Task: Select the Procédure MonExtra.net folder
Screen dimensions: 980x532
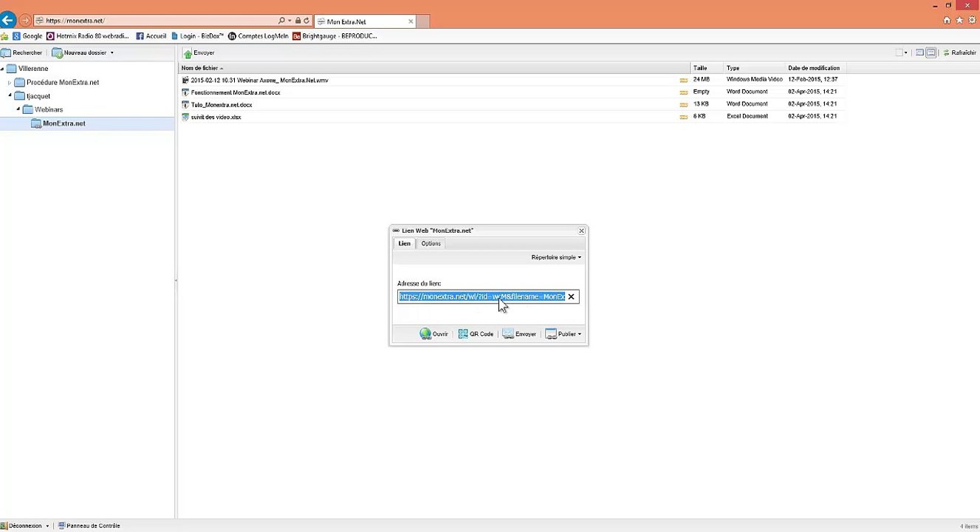Action: 57,83
